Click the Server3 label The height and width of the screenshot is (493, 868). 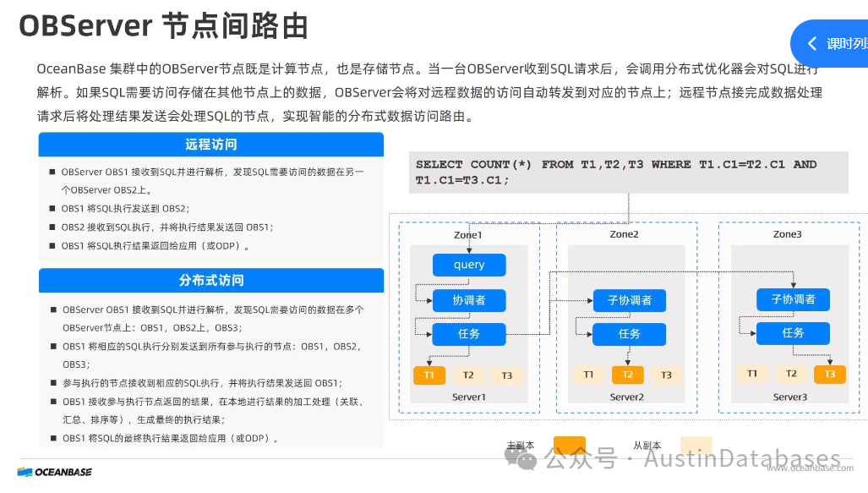coord(790,397)
